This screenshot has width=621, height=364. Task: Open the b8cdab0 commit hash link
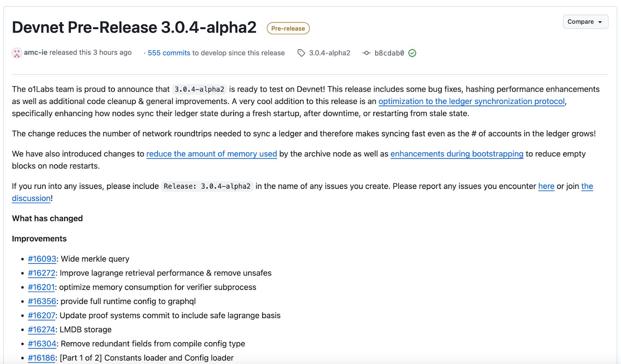coord(389,53)
